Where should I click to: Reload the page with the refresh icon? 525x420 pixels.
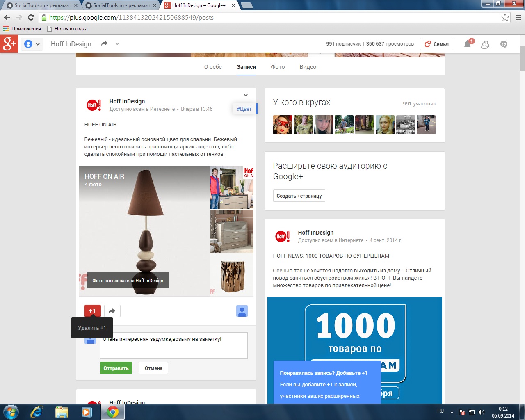point(31,17)
